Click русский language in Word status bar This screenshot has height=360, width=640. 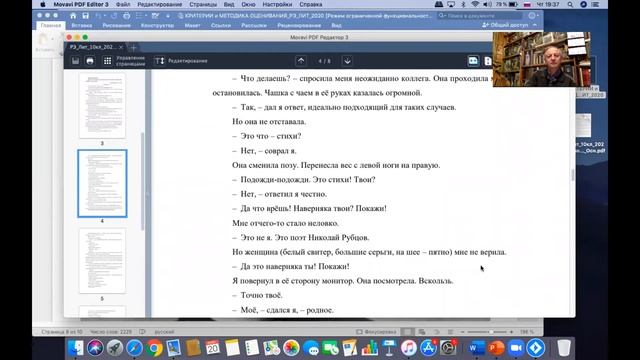click(164, 332)
